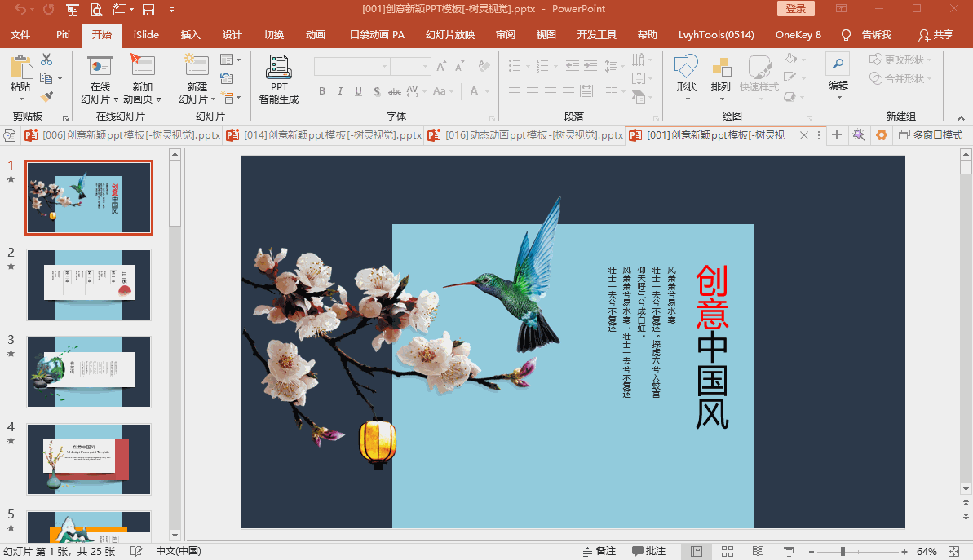Click the 64% zoom level
This screenshot has height=560, width=973.
coord(927,551)
